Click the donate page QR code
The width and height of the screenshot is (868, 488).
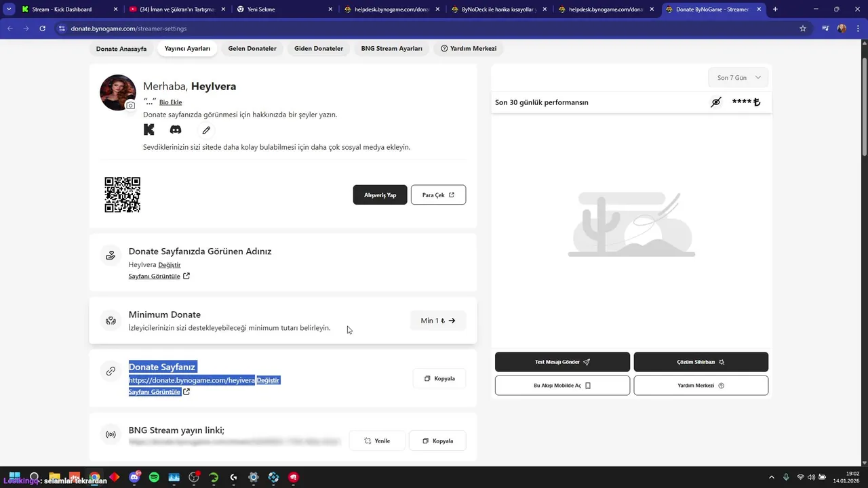pos(123,195)
